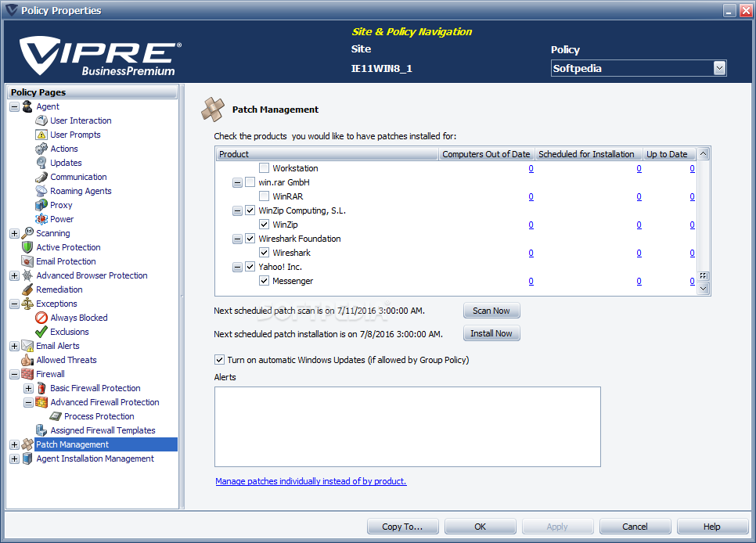Click the Allowed Threats thumbs-up icon
This screenshot has height=543, width=756.
[27, 360]
